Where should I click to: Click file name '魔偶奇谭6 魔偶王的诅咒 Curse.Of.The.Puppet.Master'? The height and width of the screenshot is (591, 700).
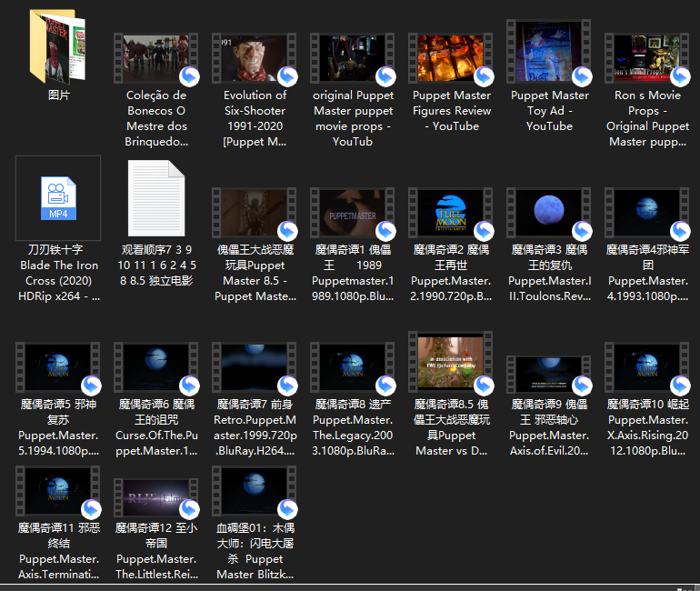(x=156, y=427)
